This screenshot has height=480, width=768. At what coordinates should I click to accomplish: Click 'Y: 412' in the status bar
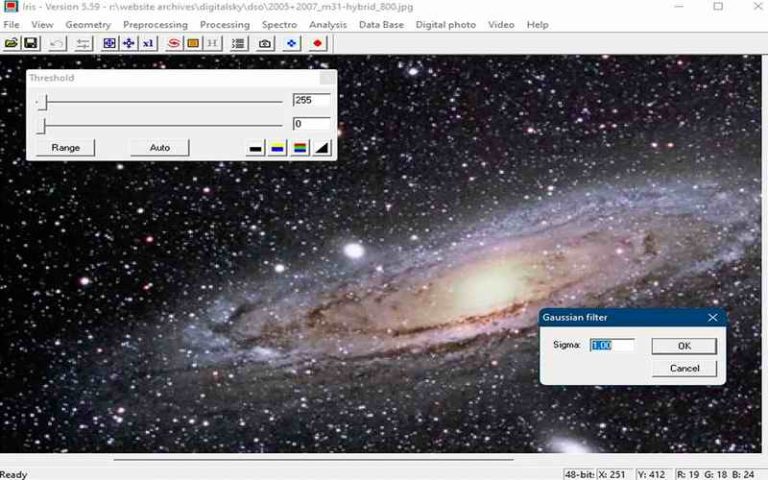coord(651,474)
